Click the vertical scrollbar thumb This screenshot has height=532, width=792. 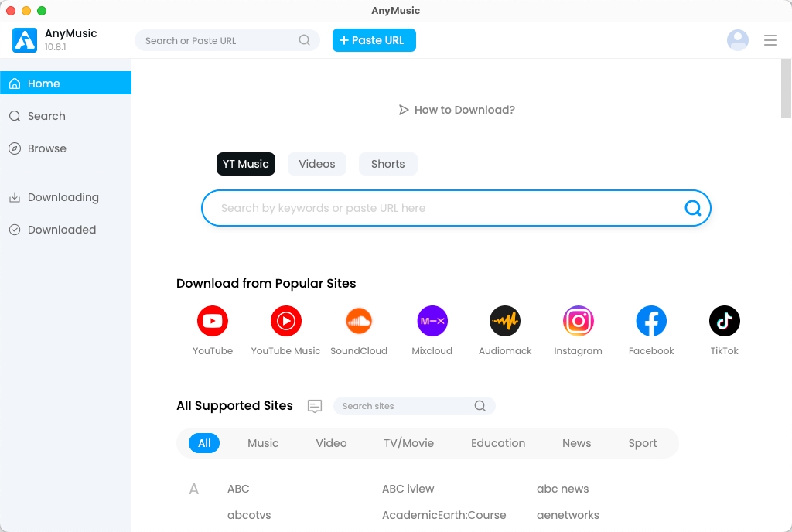click(786, 88)
